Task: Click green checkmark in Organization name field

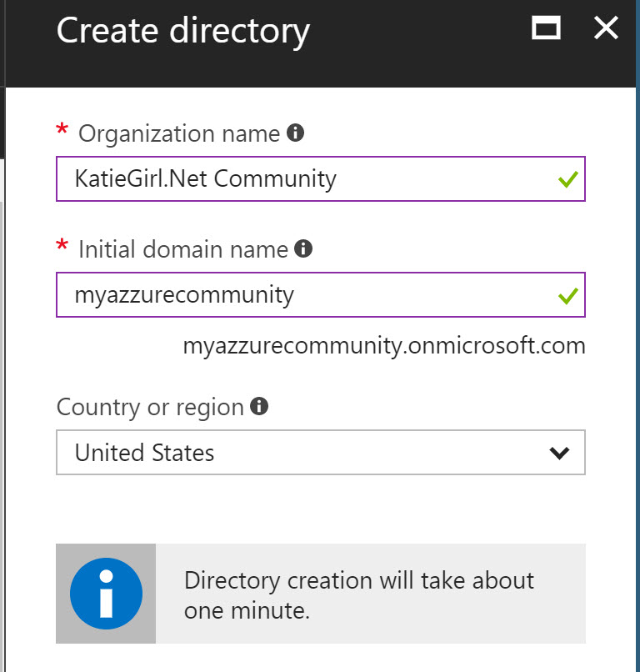Action: [x=568, y=179]
